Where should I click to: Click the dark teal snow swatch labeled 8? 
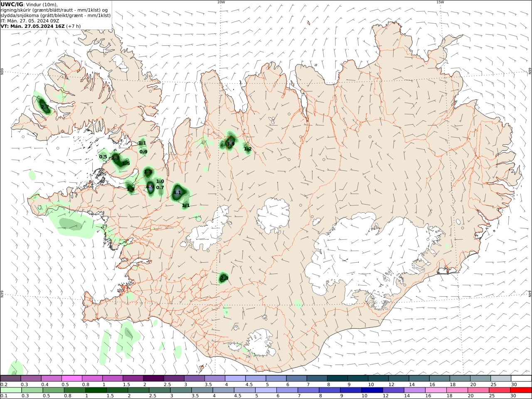click(x=337, y=378)
